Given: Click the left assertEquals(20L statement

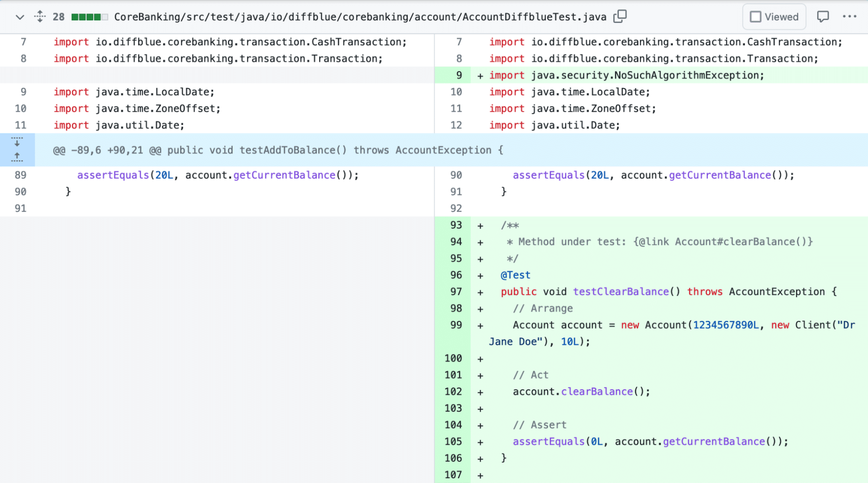Looking at the screenshot, I should [218, 175].
